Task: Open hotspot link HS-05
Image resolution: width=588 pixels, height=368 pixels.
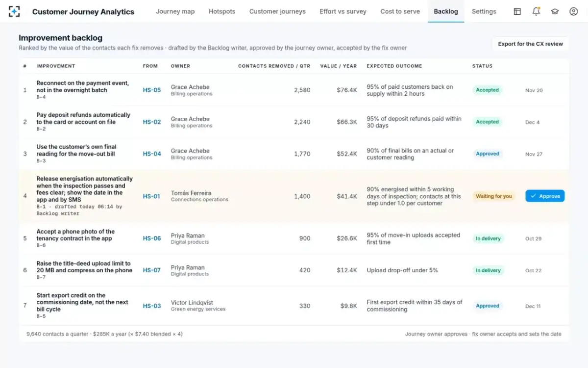Action: coord(152,90)
